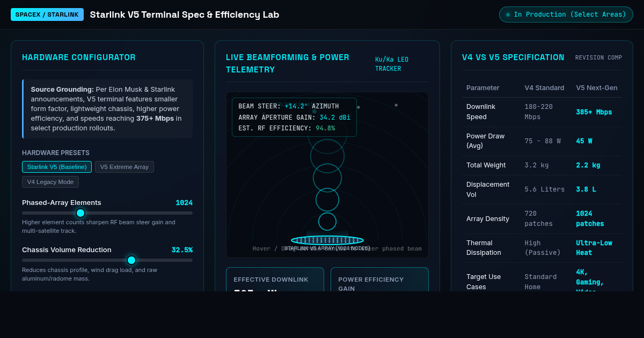Click the 385+ Mbps value

[x=594, y=112]
